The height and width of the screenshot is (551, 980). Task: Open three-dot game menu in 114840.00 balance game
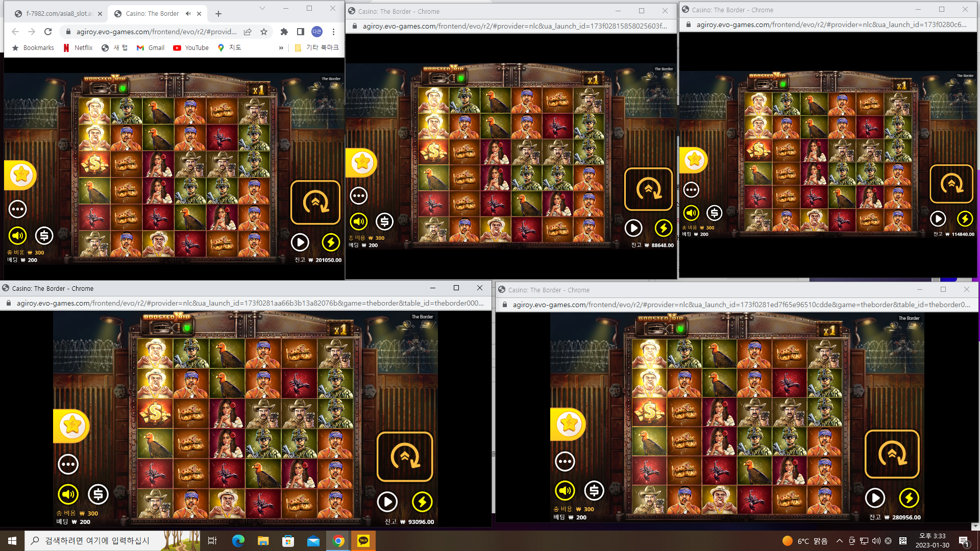(691, 190)
